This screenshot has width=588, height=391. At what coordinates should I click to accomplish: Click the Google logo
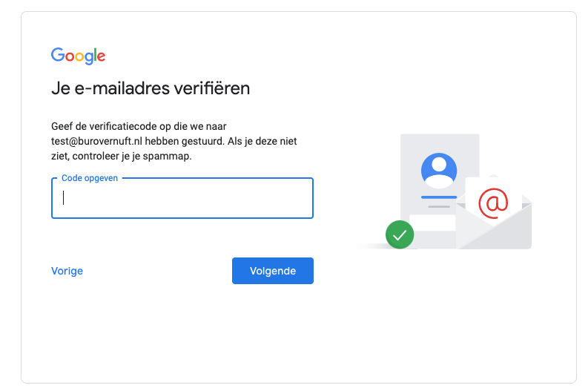[x=78, y=56]
